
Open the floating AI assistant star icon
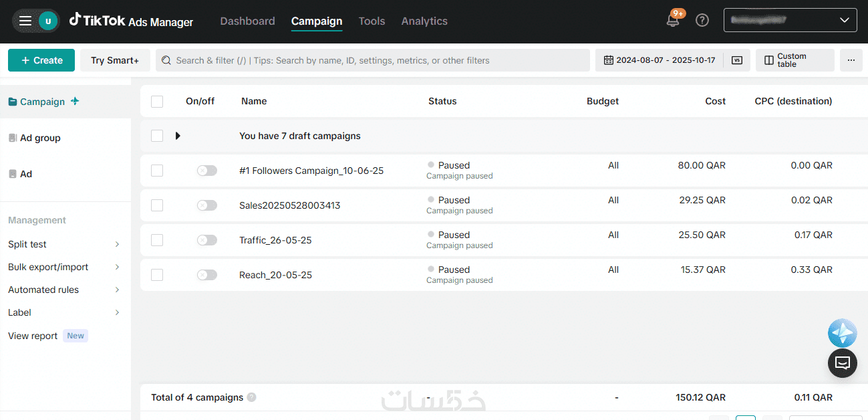point(842,332)
